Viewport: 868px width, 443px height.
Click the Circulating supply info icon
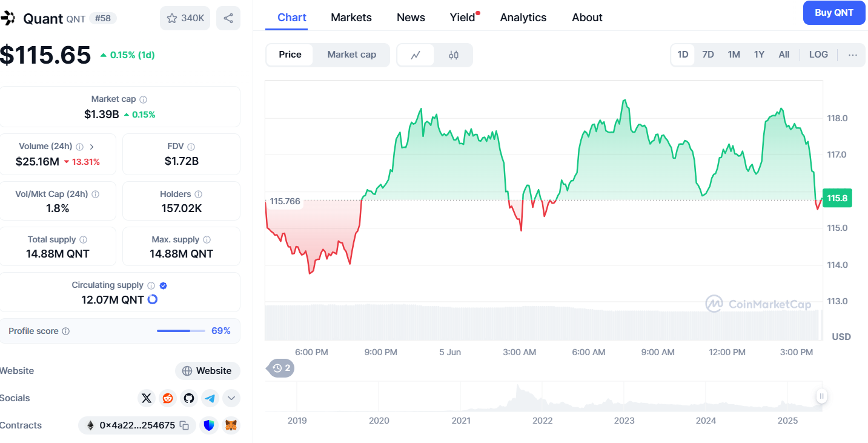tap(151, 285)
